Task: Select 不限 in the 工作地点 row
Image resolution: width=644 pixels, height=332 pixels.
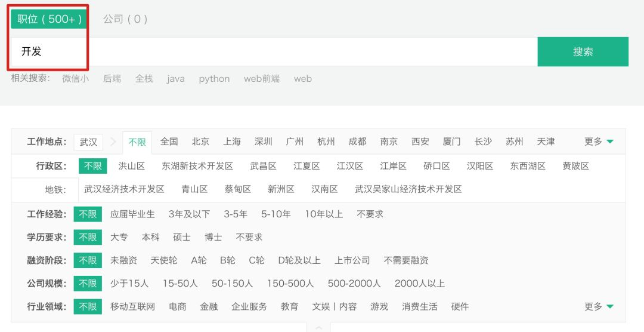Action: pos(137,142)
